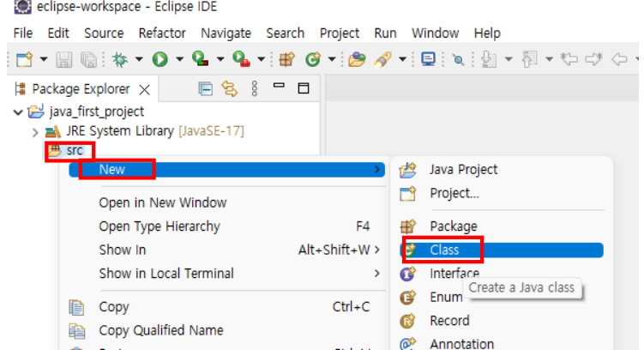The width and height of the screenshot is (644, 350).
Task: Click the Back navigation arrow icon
Action: (619, 59)
